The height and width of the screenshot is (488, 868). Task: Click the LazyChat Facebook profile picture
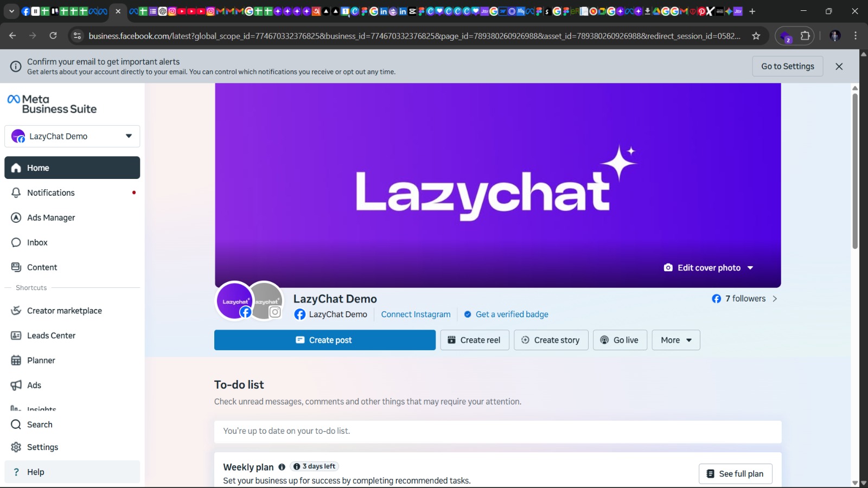[234, 300]
